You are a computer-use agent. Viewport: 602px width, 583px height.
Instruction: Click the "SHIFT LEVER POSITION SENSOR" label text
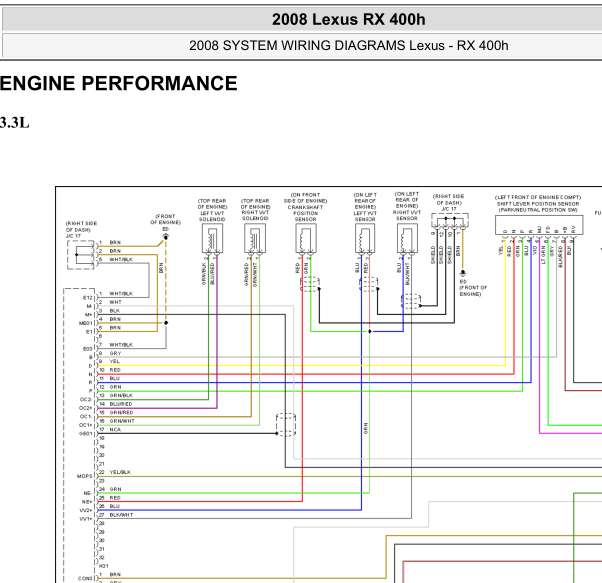pos(538,204)
